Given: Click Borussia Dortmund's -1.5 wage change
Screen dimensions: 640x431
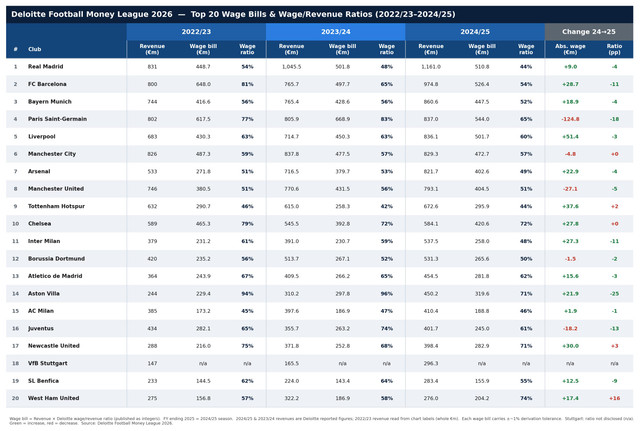Looking at the screenshot, I should 570,259.
